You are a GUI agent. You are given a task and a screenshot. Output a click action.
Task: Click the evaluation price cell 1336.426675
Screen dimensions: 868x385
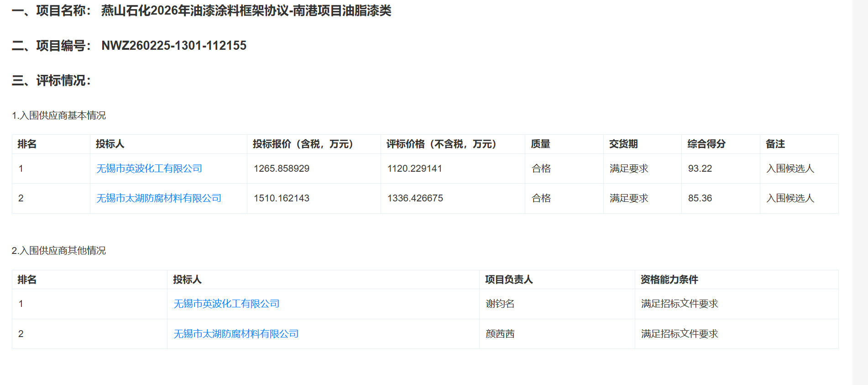[415, 198]
